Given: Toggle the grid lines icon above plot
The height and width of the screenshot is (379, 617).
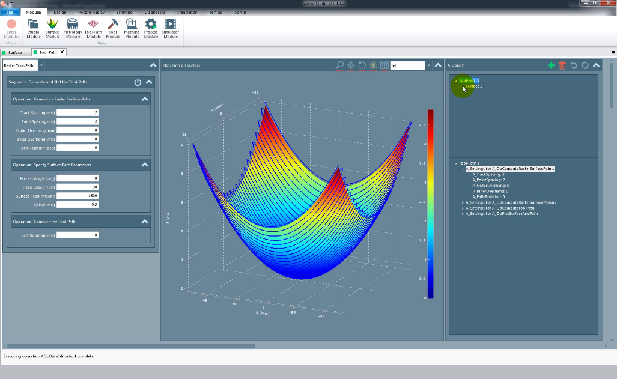Looking at the screenshot, I should click(x=384, y=65).
